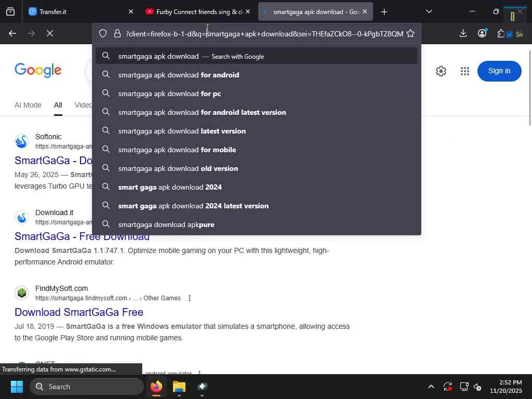Click the FindMySoft result favicon
The height and width of the screenshot is (399, 532).
[22, 293]
